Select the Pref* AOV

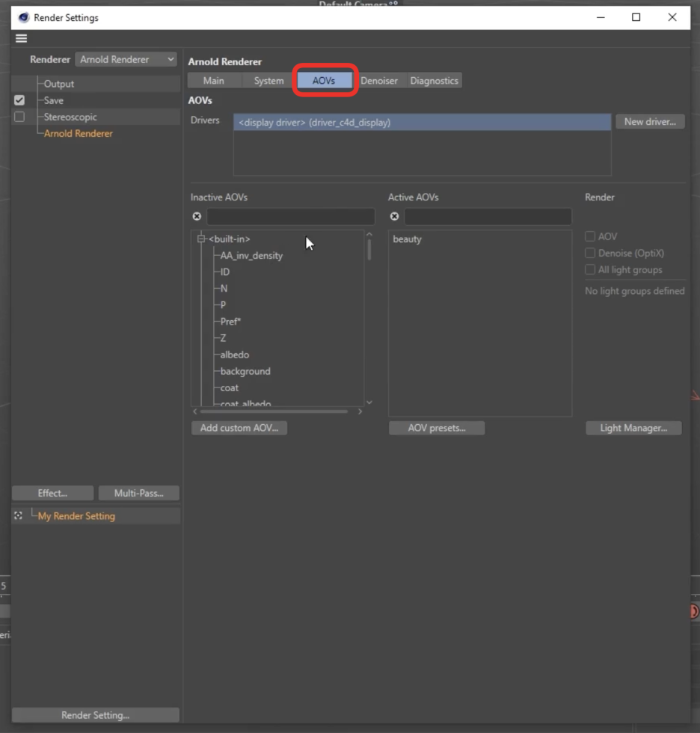(230, 322)
